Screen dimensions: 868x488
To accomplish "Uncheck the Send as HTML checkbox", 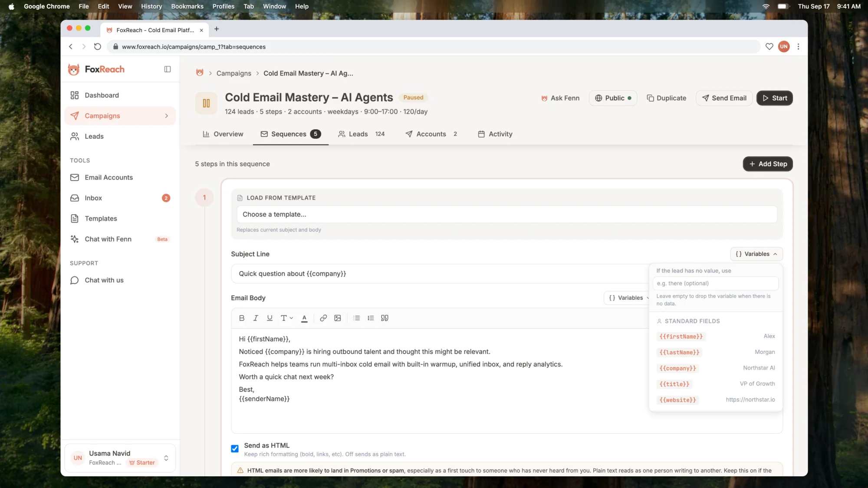I will pos(235,449).
